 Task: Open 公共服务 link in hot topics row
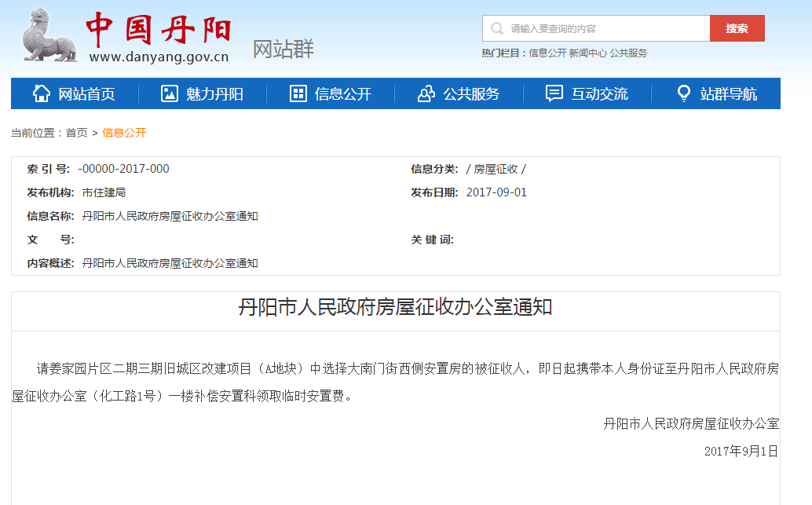tap(628, 53)
